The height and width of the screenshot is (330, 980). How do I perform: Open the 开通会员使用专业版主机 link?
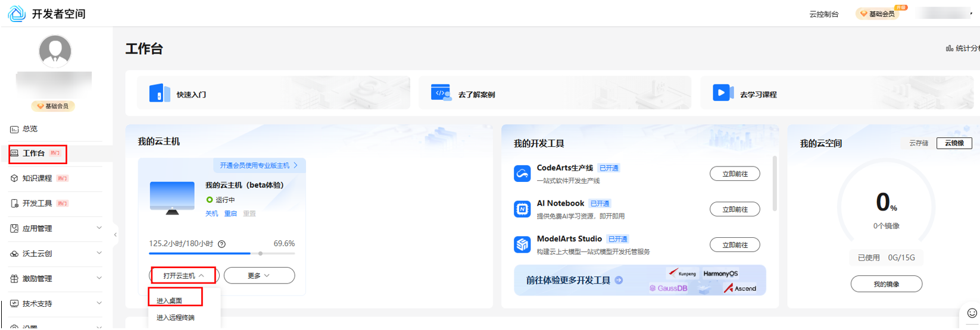258,165
